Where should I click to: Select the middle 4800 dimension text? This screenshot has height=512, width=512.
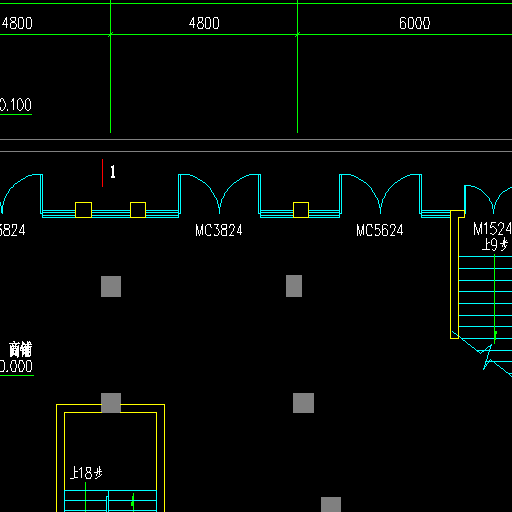[x=204, y=23]
